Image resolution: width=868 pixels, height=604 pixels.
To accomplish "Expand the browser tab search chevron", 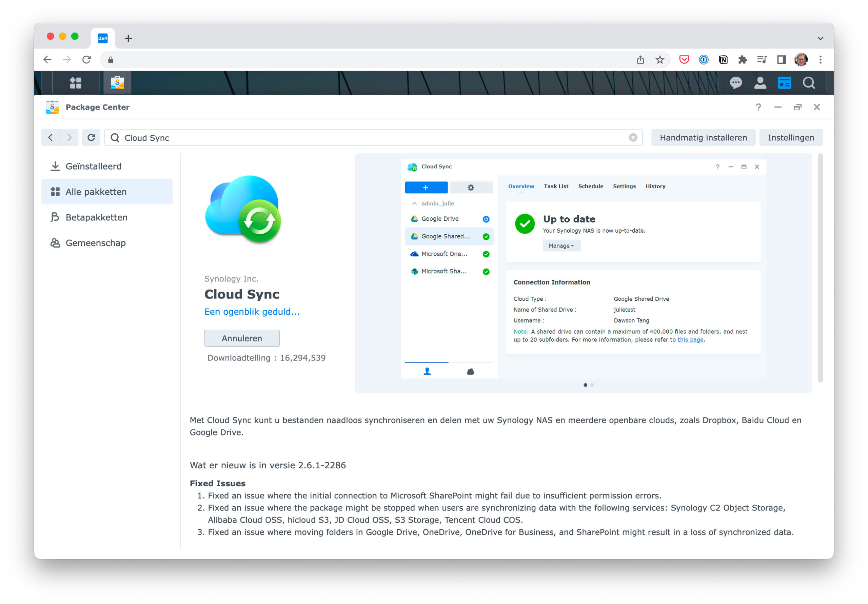I will 820,38.
